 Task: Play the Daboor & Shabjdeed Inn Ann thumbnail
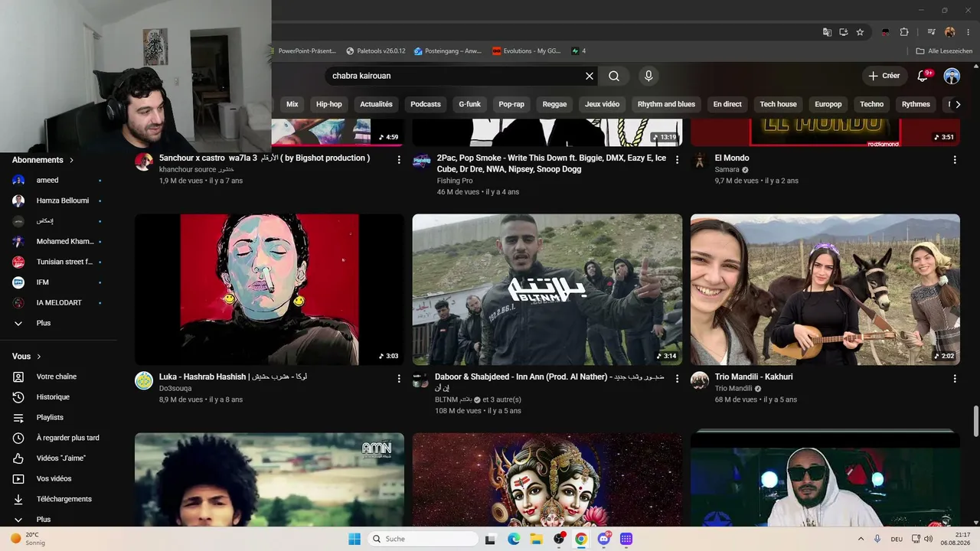click(x=547, y=289)
